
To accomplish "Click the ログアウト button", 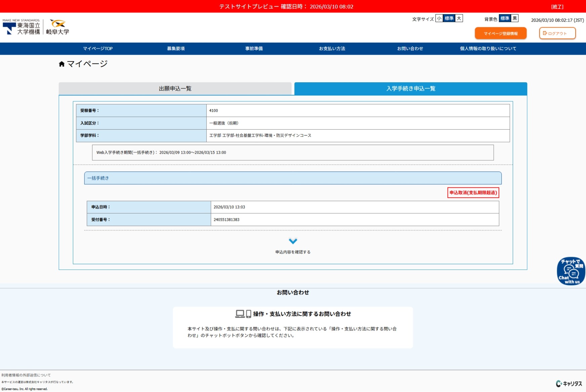I will click(x=557, y=33).
